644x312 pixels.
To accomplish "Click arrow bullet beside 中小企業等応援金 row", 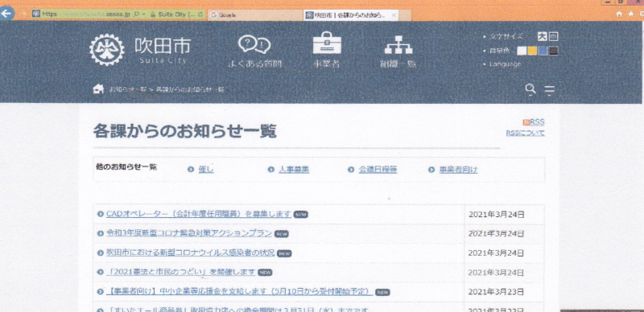I will click(100, 292).
